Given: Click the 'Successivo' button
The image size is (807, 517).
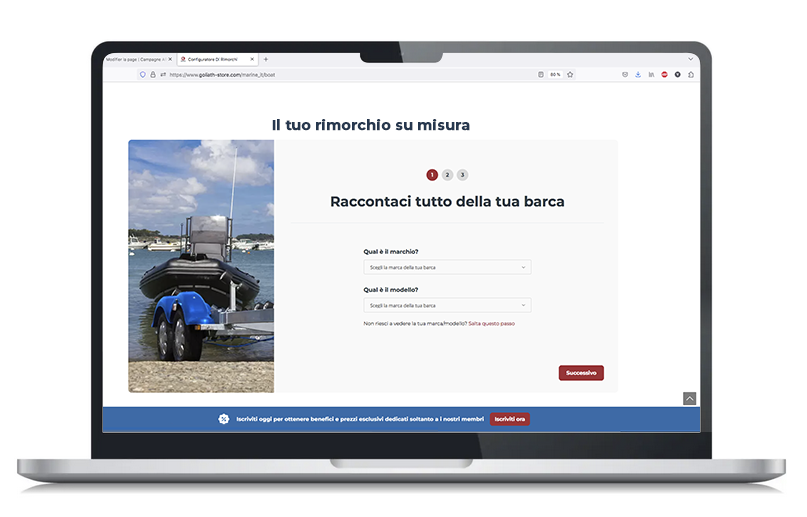Looking at the screenshot, I should (581, 373).
